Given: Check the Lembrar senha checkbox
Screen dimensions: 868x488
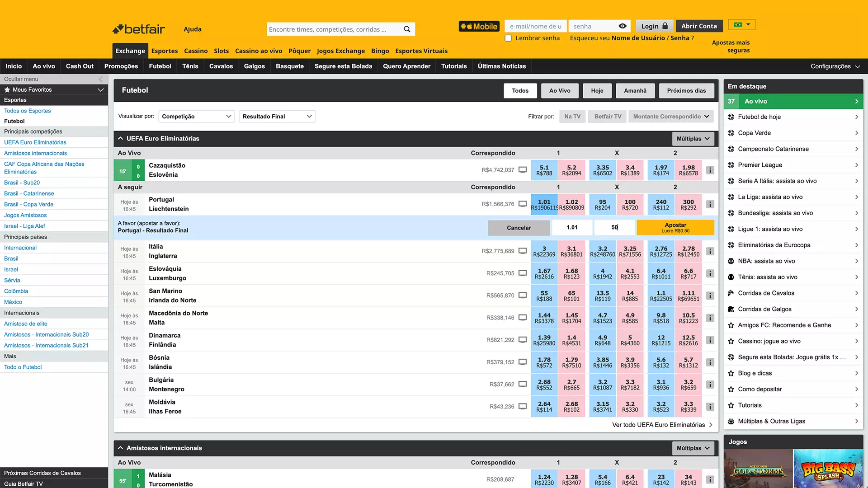Looking at the screenshot, I should 508,38.
